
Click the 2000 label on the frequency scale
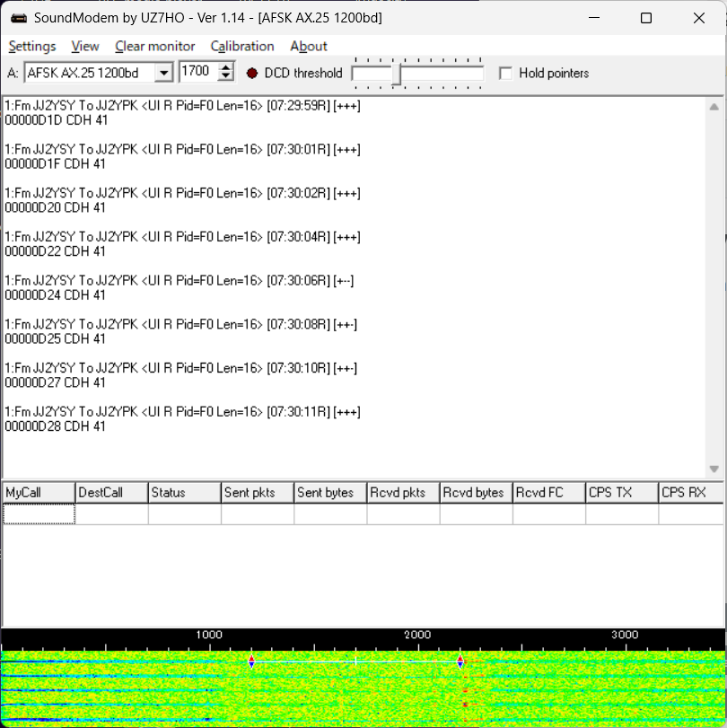click(417, 635)
